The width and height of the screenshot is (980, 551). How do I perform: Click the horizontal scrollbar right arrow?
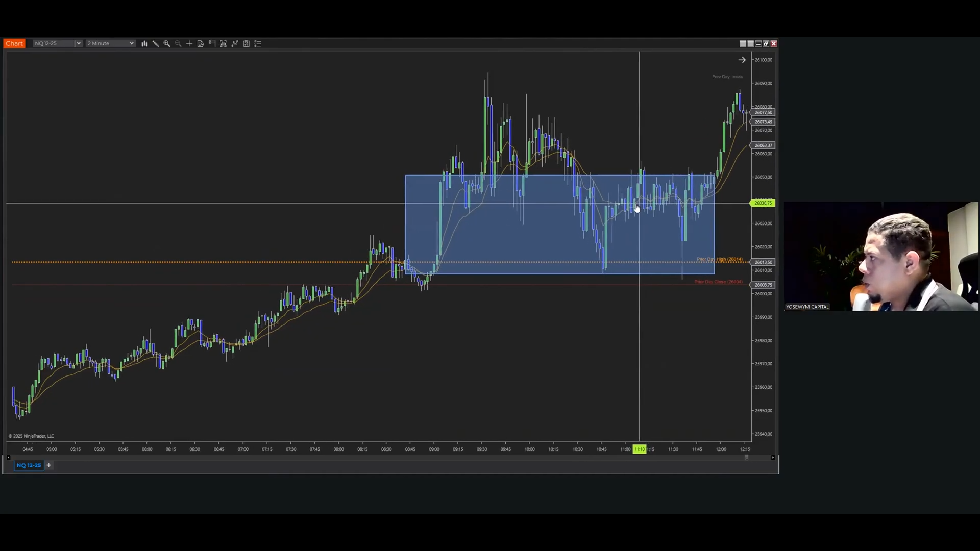pyautogui.click(x=773, y=458)
